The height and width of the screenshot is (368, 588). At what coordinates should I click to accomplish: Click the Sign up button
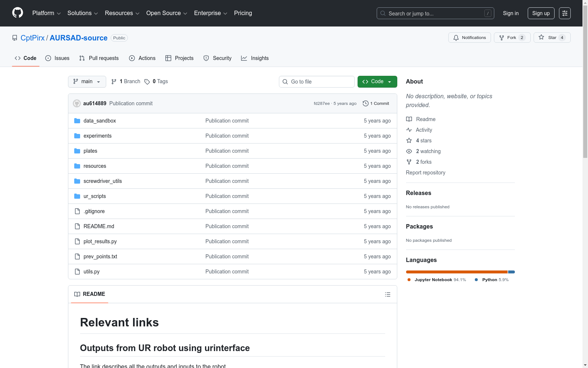[541, 13]
